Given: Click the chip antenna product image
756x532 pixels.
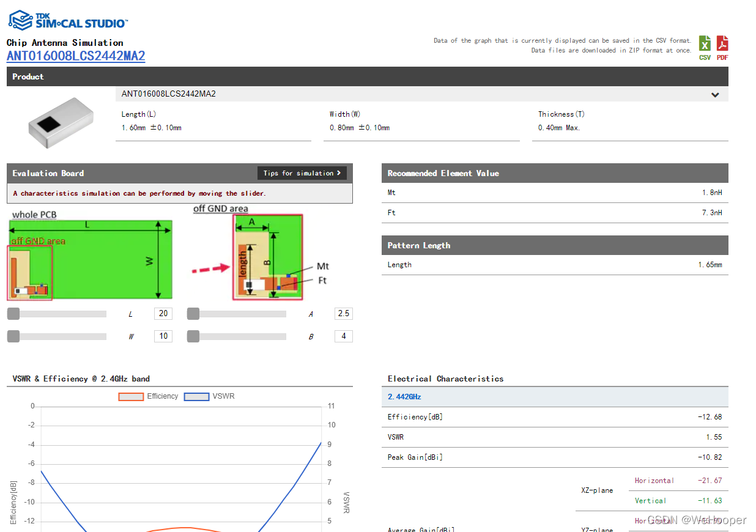Looking at the screenshot, I should point(61,122).
